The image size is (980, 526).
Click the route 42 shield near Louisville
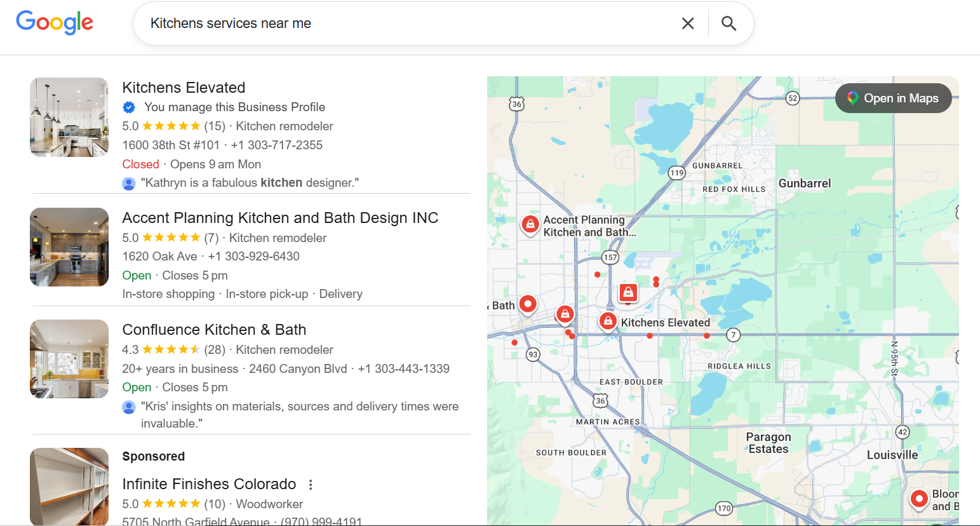(x=903, y=432)
